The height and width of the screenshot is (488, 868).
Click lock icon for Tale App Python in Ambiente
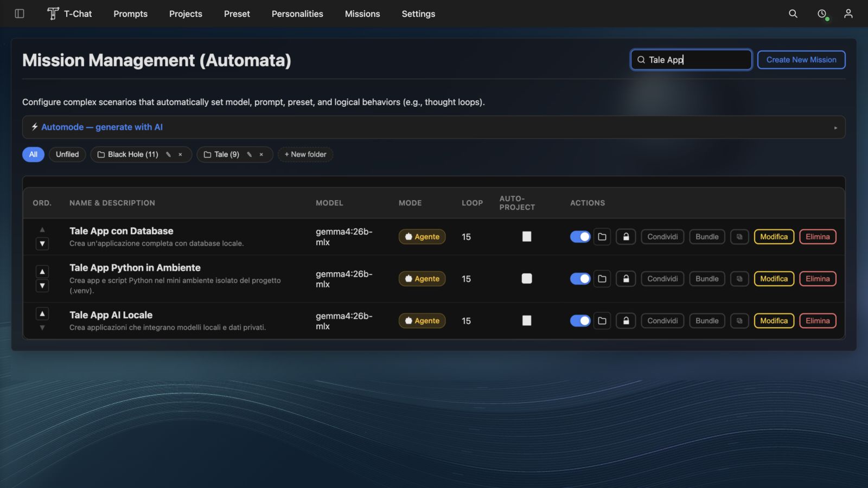[x=626, y=279]
